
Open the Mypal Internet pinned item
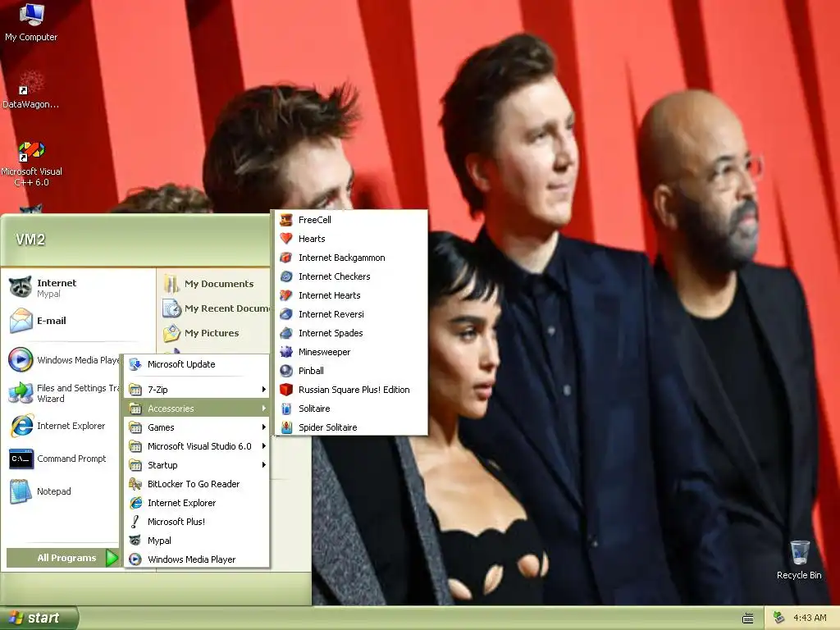(78, 288)
